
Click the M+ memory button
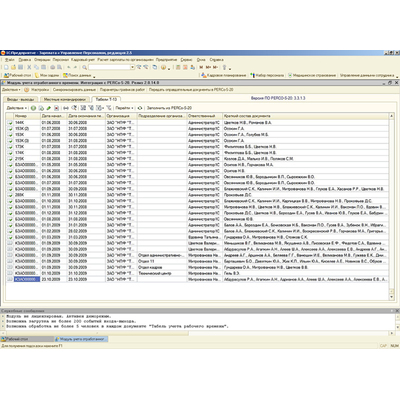(x=209, y=67)
